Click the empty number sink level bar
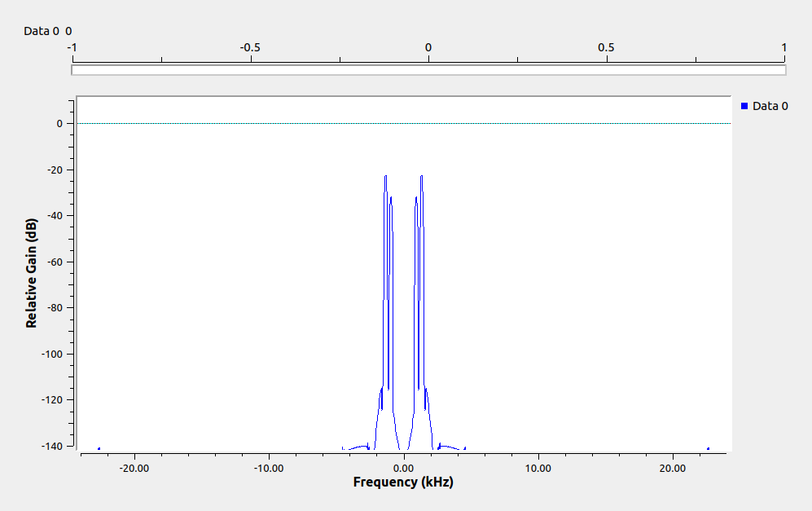The height and width of the screenshot is (511, 812). pos(428,70)
